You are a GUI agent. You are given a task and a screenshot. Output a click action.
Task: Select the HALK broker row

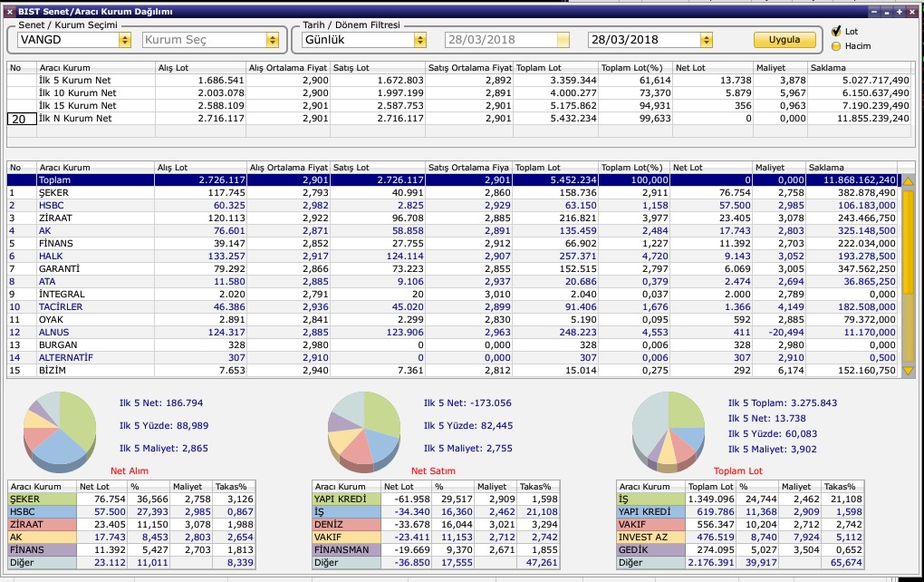click(x=453, y=256)
